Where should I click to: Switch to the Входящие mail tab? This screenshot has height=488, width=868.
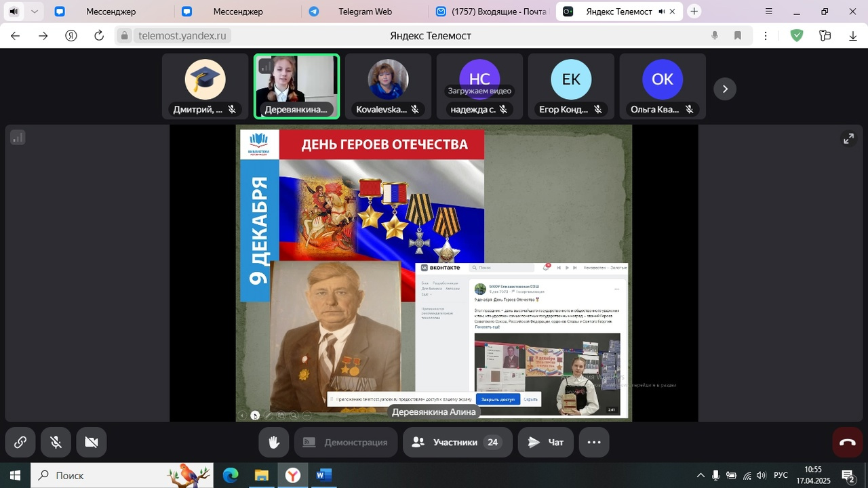coord(492,12)
